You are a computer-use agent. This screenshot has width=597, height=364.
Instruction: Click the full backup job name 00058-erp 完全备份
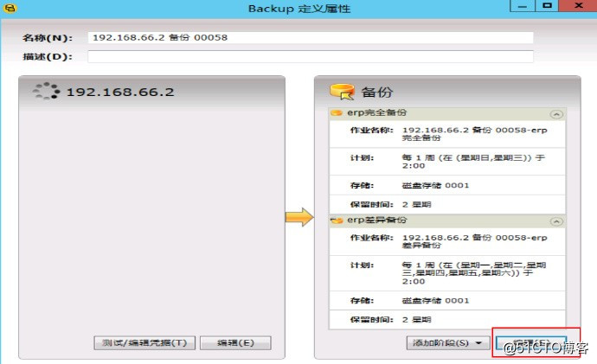point(474,134)
